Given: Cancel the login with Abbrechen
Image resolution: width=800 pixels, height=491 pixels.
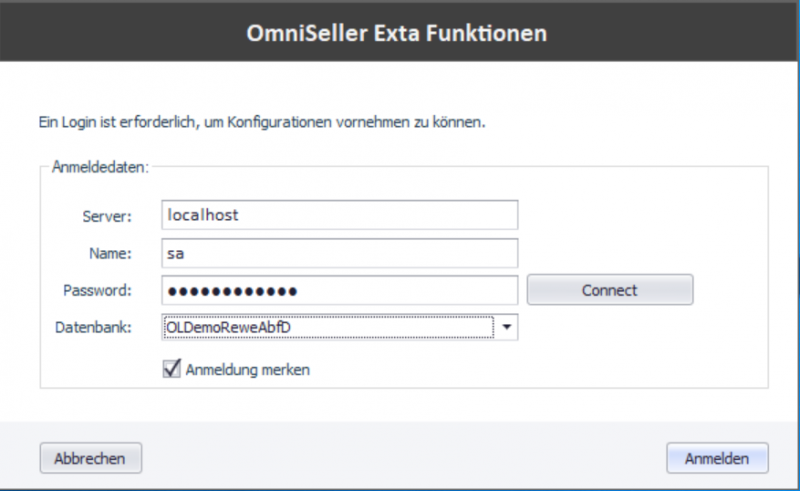Looking at the screenshot, I should click(91, 459).
